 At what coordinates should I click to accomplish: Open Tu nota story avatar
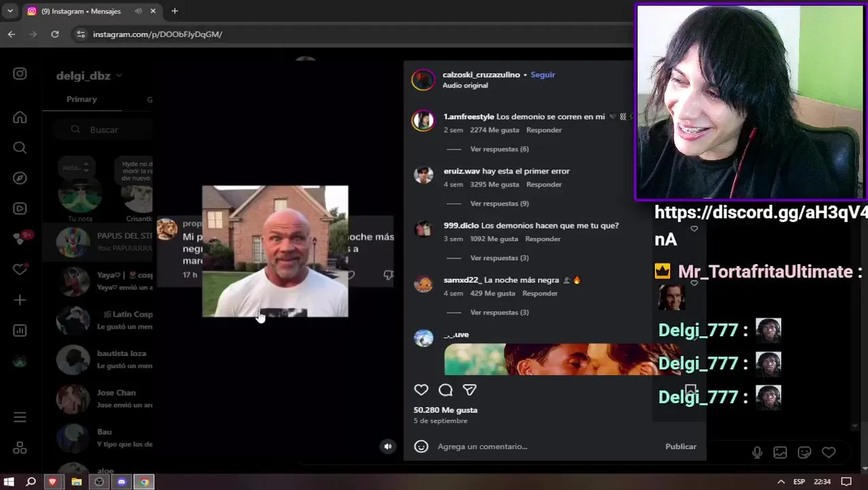point(80,197)
